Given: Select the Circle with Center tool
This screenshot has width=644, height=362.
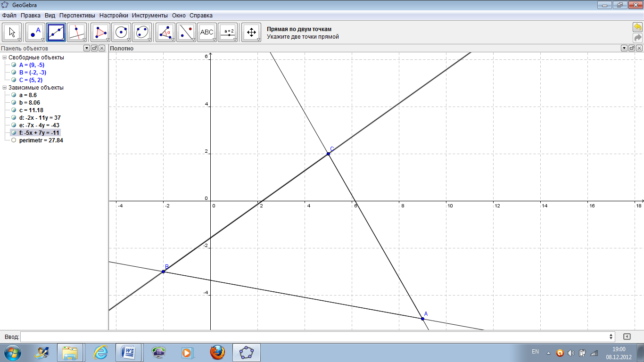Looking at the screenshot, I should coord(121,32).
